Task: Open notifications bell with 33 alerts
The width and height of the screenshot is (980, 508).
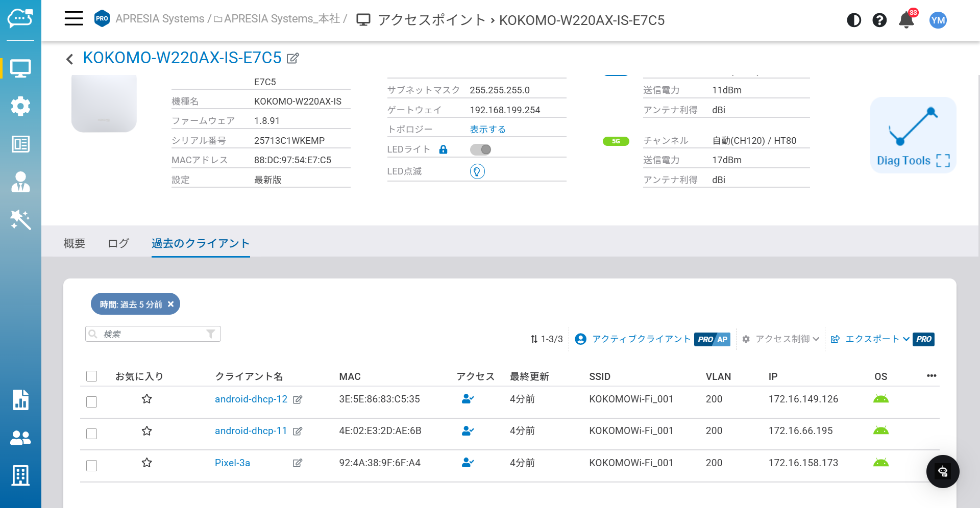Action: coord(906,20)
